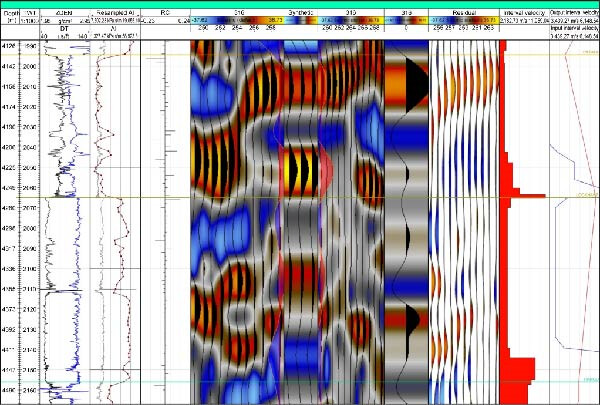Click the Output interval velocity header

click(x=574, y=13)
